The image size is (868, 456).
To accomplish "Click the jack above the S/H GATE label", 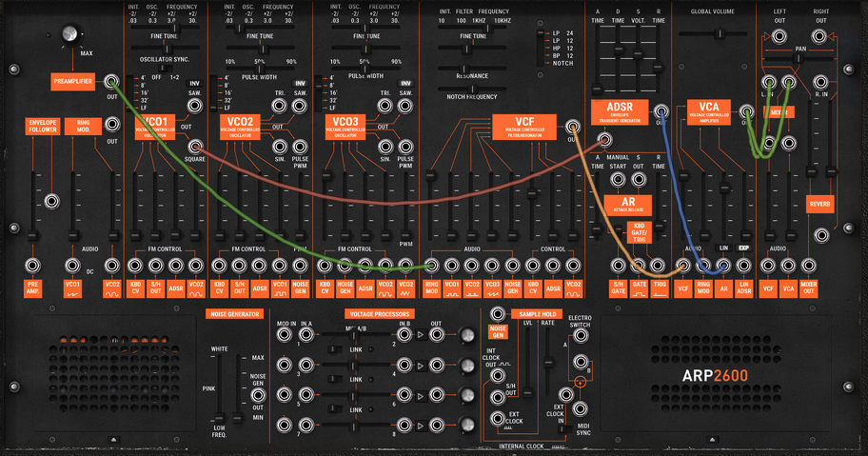I will (x=619, y=266).
